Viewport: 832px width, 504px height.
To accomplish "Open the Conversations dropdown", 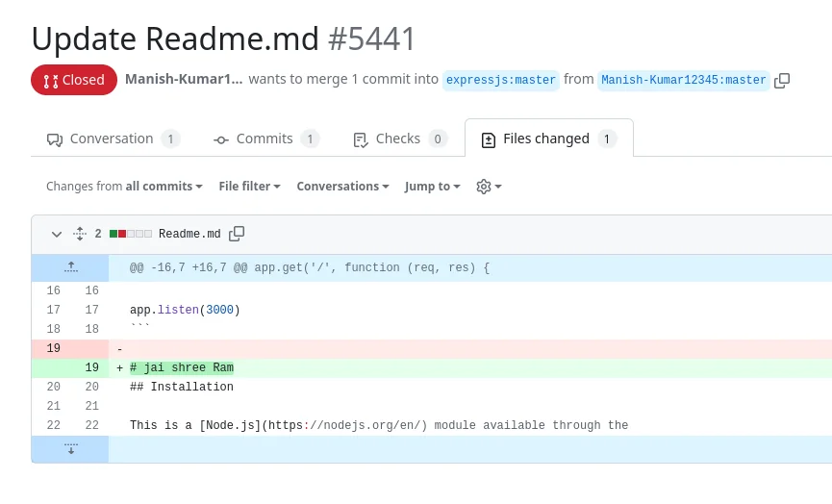I will (x=342, y=187).
